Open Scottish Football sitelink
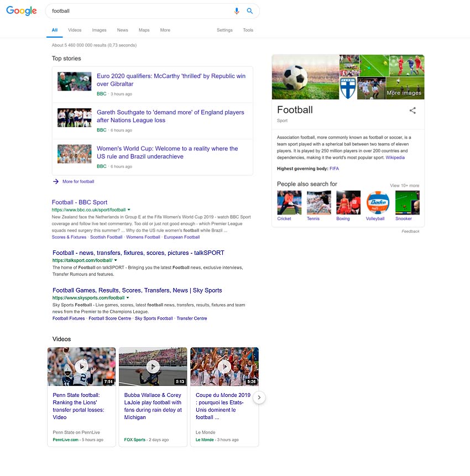470x476 pixels. click(106, 237)
